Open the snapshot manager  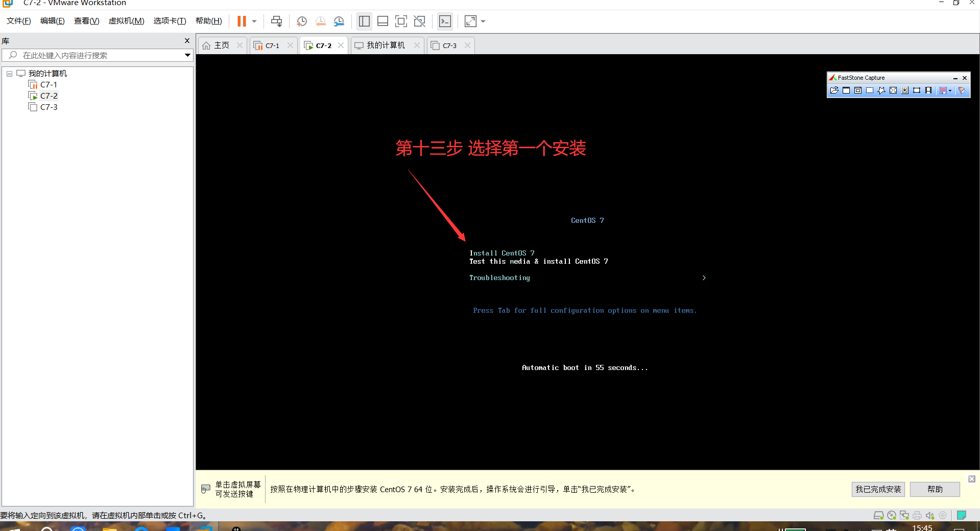pos(339,21)
